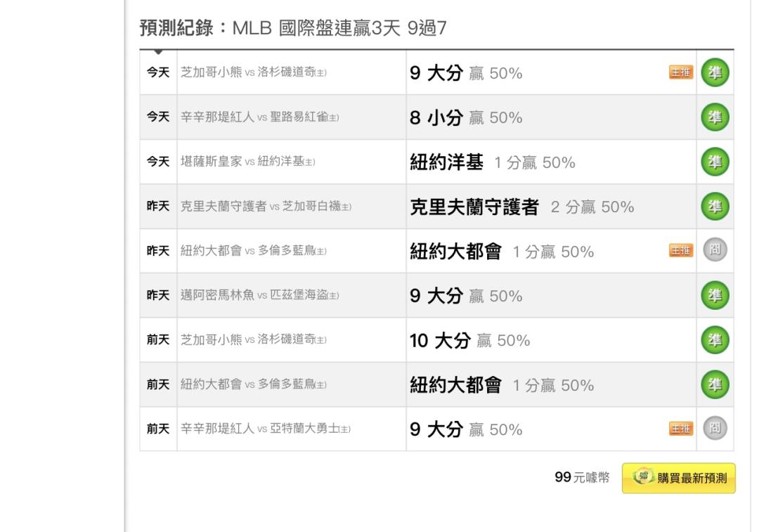Screen dimensions: 759x532
Task: Open the 堪薩斯皇家 vs 紐約洋基 matchup
Action: 248,162
